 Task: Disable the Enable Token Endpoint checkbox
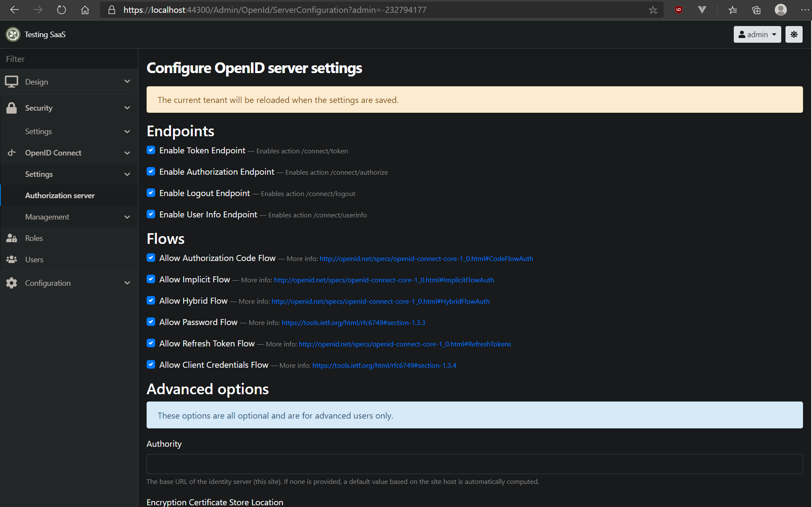pyautogui.click(x=151, y=150)
